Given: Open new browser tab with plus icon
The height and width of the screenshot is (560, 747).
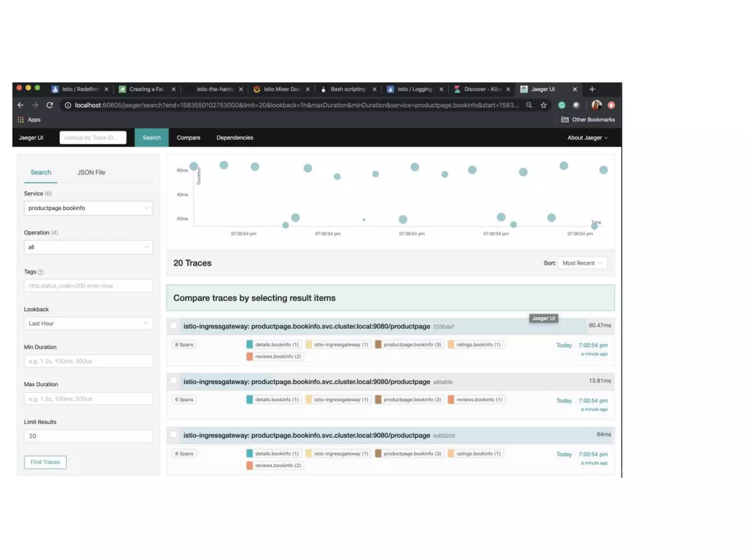Looking at the screenshot, I should pyautogui.click(x=592, y=89).
